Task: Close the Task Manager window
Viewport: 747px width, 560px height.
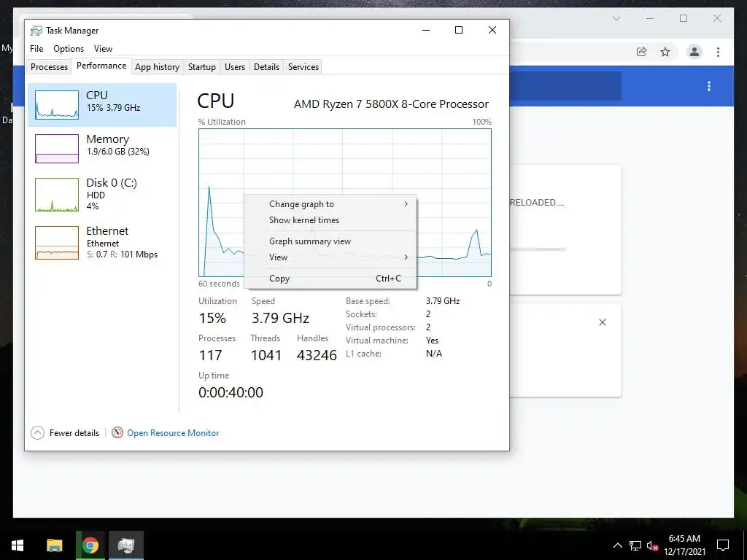Action: (492, 30)
